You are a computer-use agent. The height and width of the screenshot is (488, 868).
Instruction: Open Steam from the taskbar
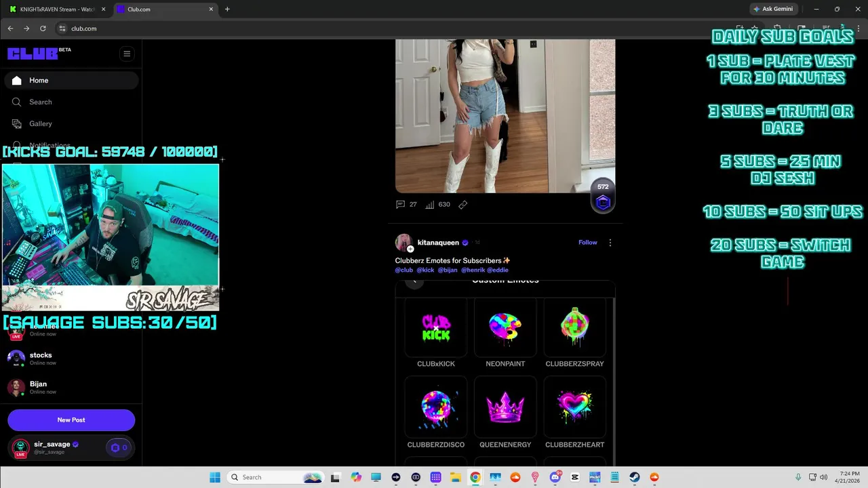click(x=634, y=477)
